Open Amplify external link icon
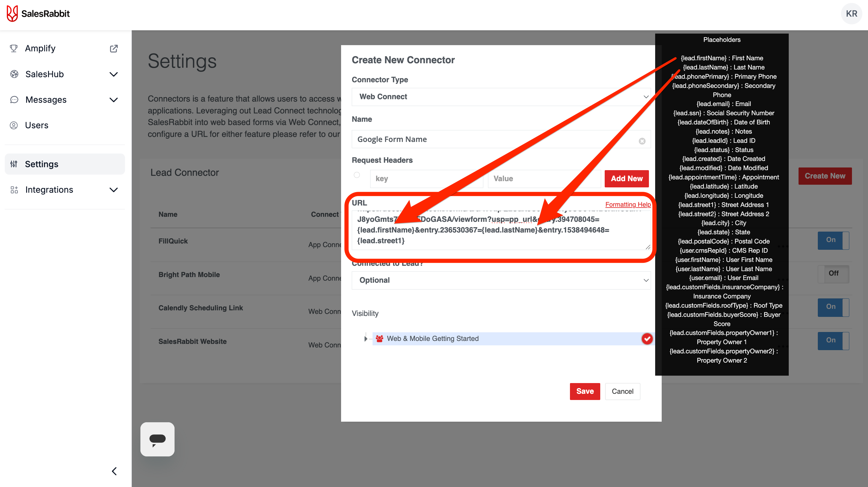Image resolution: width=868 pixels, height=487 pixels. point(114,48)
